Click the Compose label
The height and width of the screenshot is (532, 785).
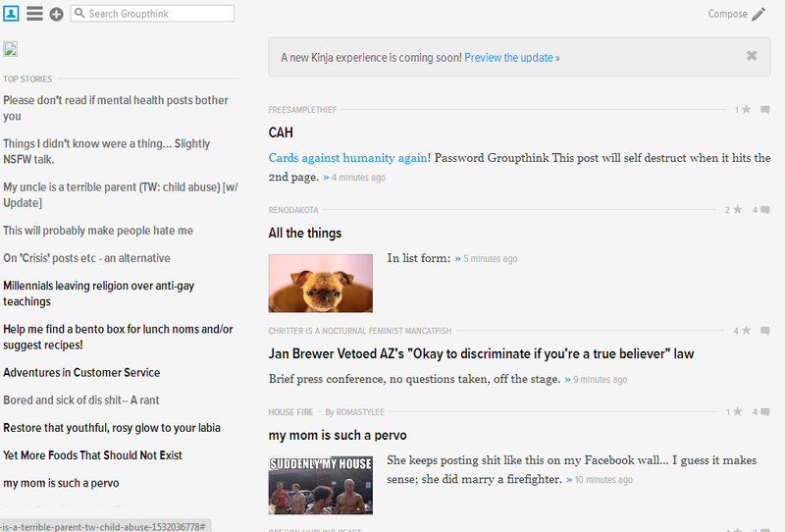(x=727, y=14)
